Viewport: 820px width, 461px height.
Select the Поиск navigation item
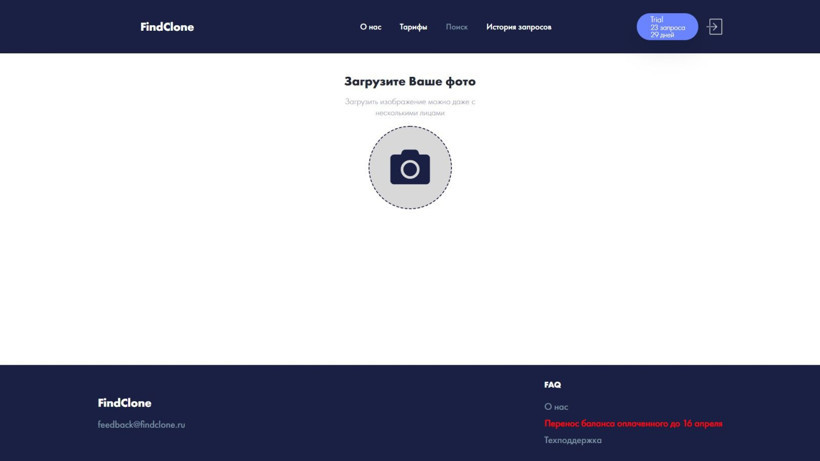(x=457, y=27)
